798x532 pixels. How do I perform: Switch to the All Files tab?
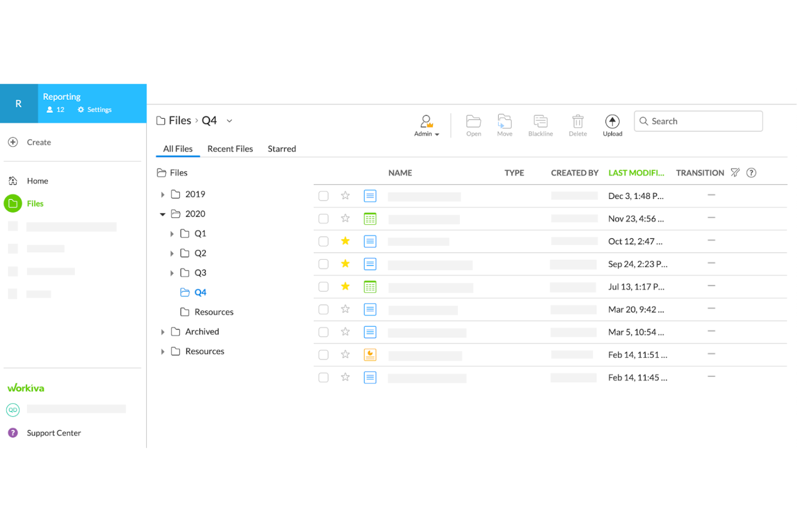point(178,149)
